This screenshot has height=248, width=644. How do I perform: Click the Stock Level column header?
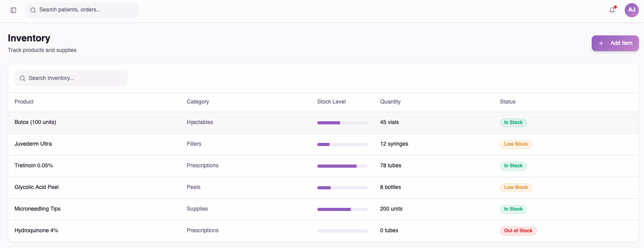331,102
